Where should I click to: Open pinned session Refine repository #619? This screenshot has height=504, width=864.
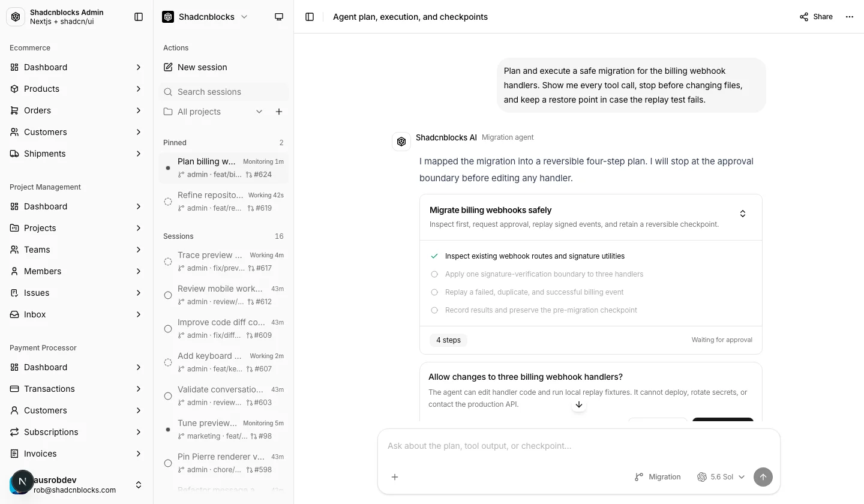pos(224,202)
